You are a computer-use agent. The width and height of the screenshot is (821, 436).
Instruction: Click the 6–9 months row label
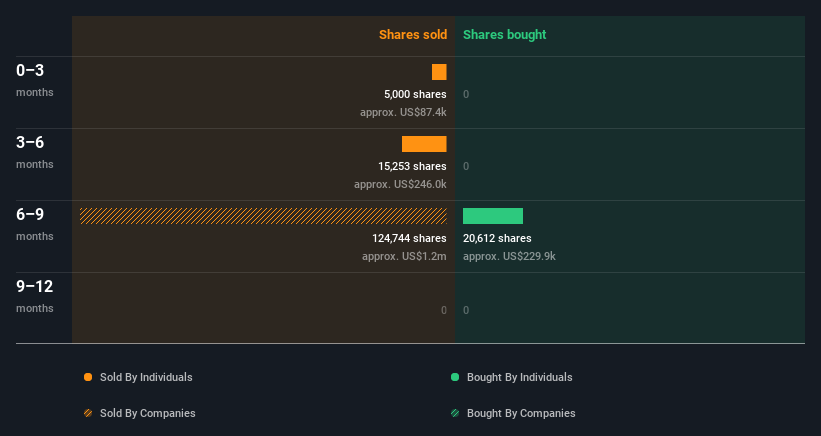35,224
